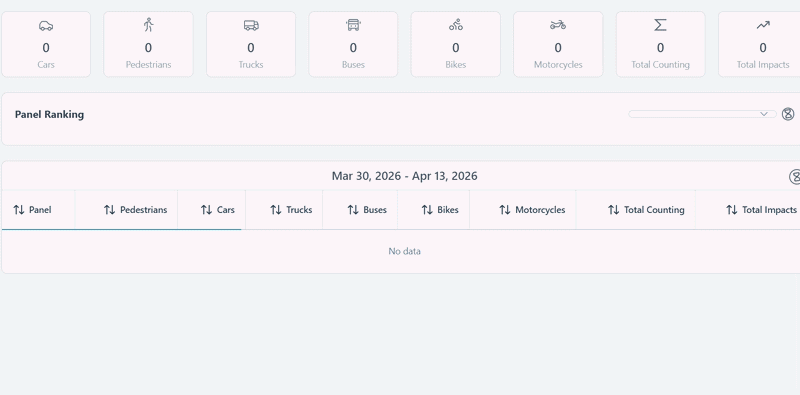Sort by the Buses column header

(367, 210)
